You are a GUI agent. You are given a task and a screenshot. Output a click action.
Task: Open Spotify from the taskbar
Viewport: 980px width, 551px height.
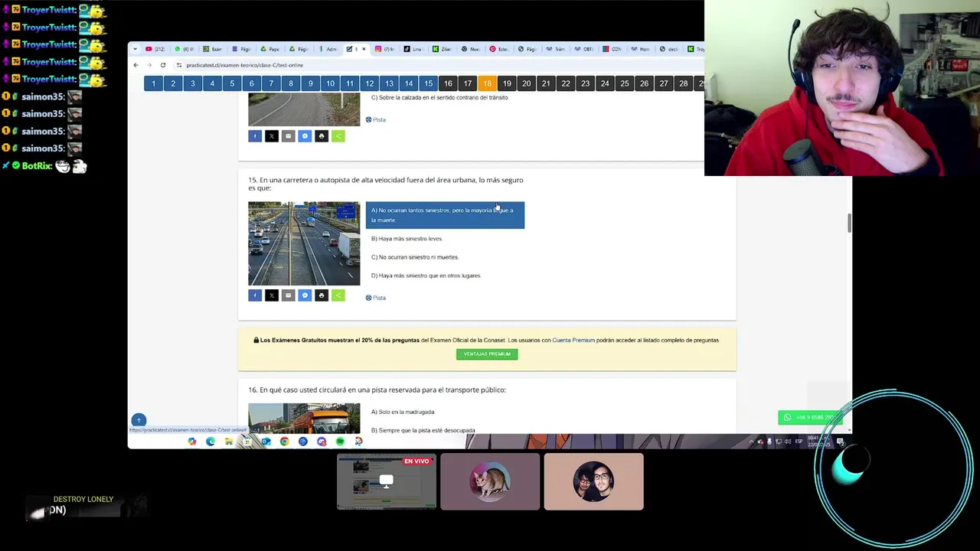[x=340, y=442]
